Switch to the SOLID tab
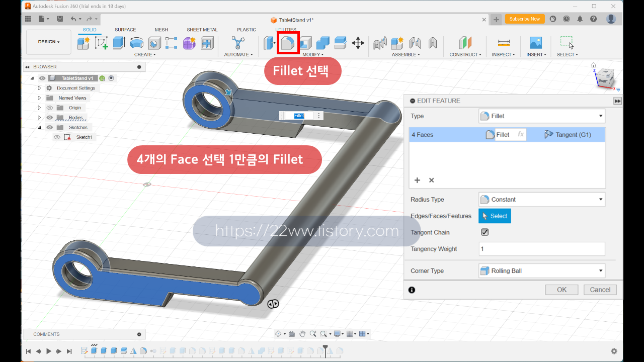 [90, 30]
